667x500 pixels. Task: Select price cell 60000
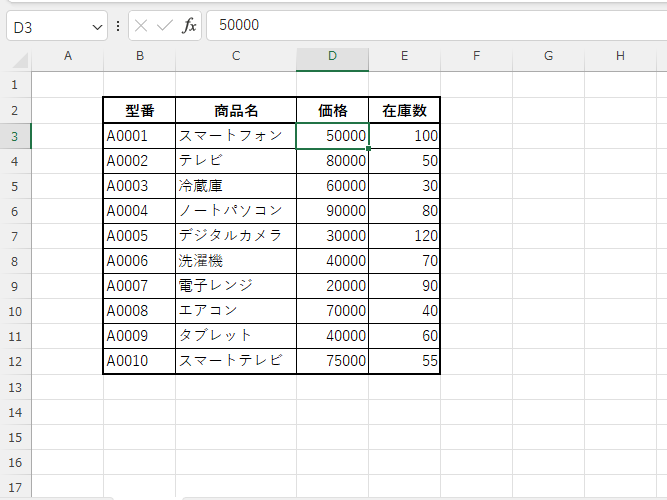click(332, 186)
